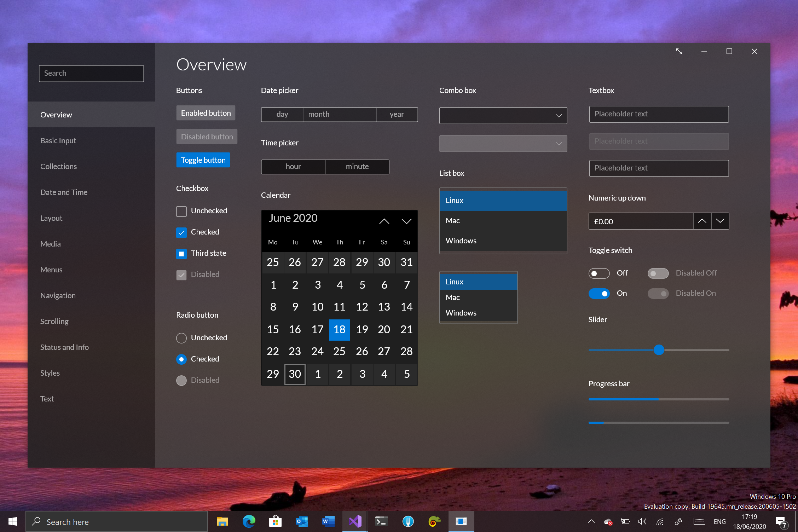Toggle the On switch to Off
The height and width of the screenshot is (532, 798).
(598, 293)
